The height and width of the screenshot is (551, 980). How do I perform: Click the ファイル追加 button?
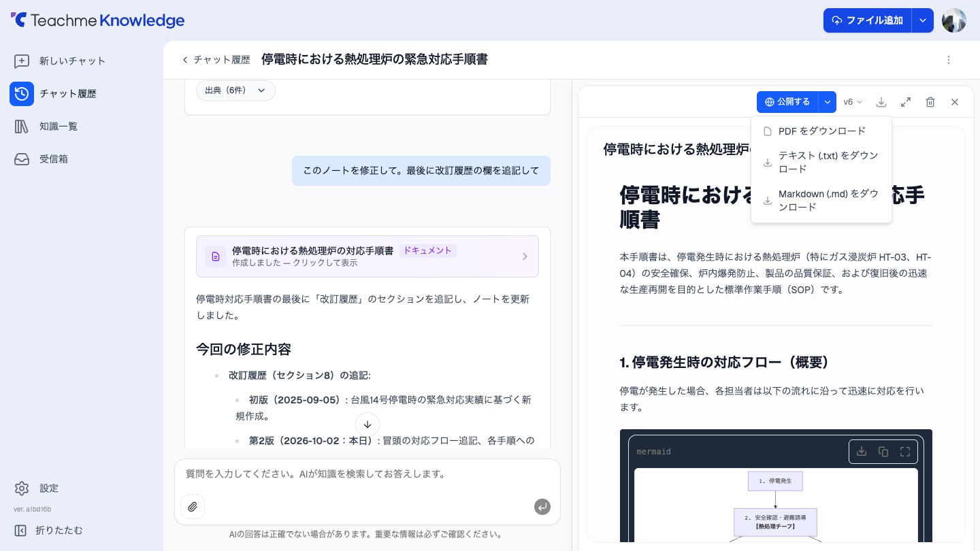[867, 20]
